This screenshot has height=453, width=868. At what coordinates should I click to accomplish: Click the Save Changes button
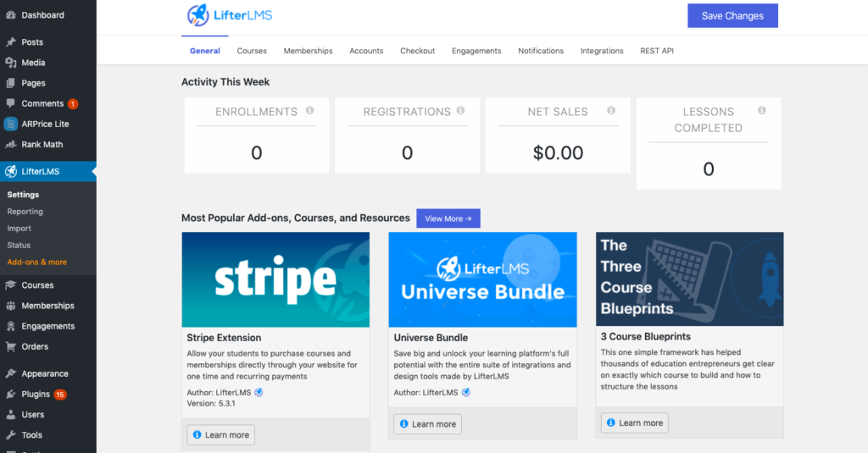[x=732, y=16]
